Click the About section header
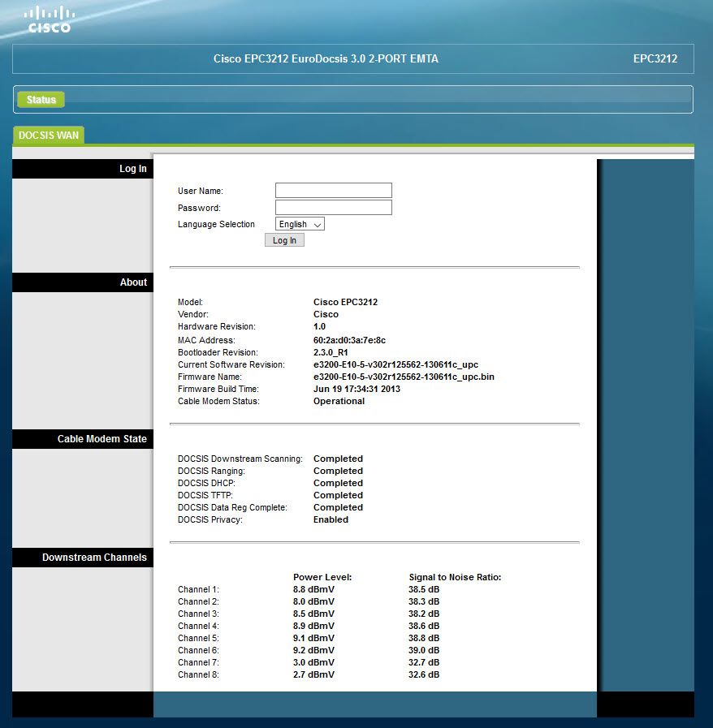 [x=83, y=282]
